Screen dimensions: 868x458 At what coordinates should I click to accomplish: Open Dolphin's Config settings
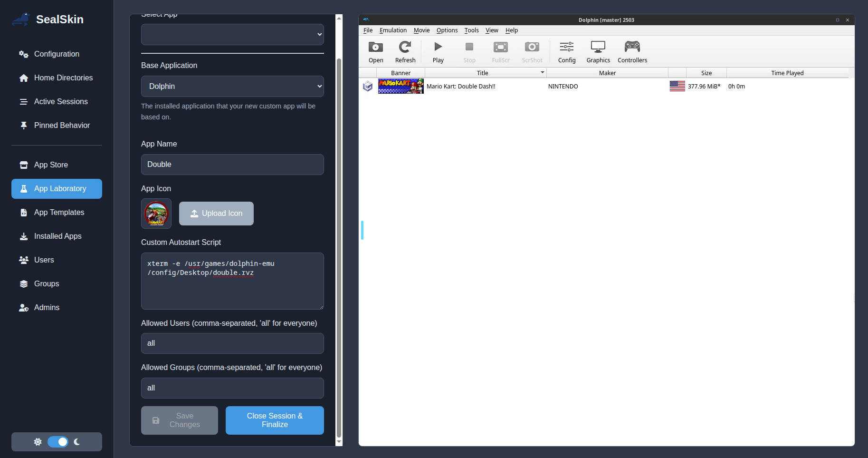pyautogui.click(x=566, y=51)
